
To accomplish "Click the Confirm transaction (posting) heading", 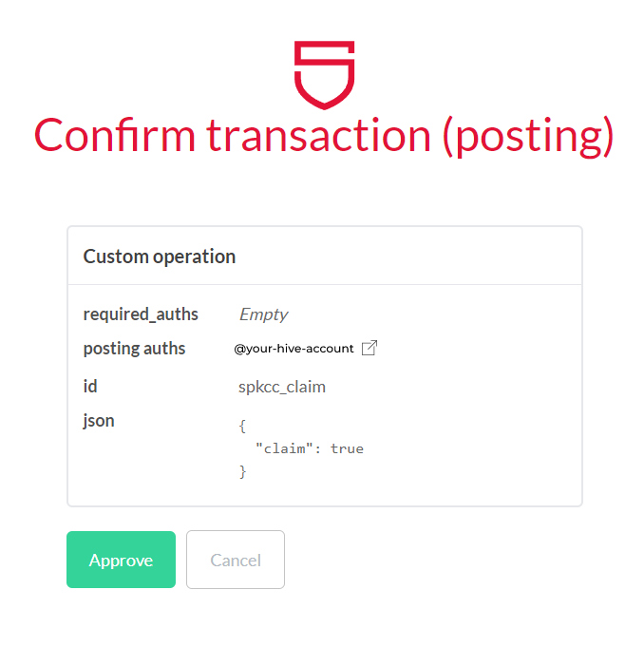I will [324, 136].
